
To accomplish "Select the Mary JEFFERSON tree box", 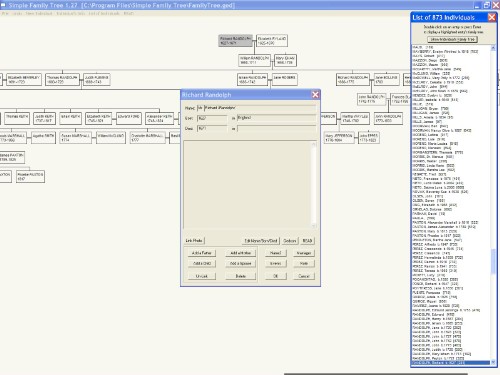I will [339, 138].
